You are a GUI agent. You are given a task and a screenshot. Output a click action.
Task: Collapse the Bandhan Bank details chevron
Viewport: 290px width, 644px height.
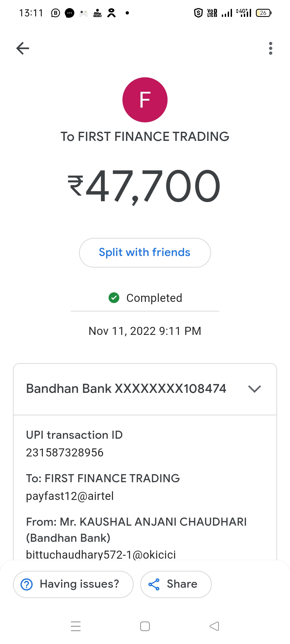[x=255, y=389]
